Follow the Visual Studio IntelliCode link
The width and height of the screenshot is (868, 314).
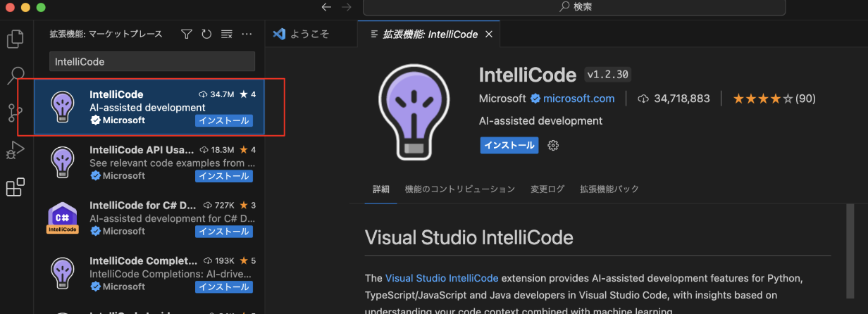[442, 278]
